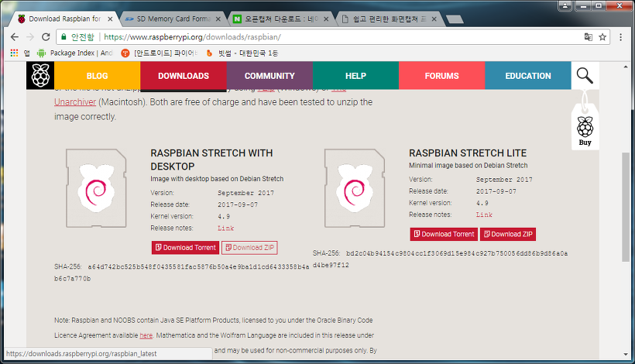Download ZIP for Raspbian Stretch Lite
The image size is (635, 364).
click(x=508, y=234)
